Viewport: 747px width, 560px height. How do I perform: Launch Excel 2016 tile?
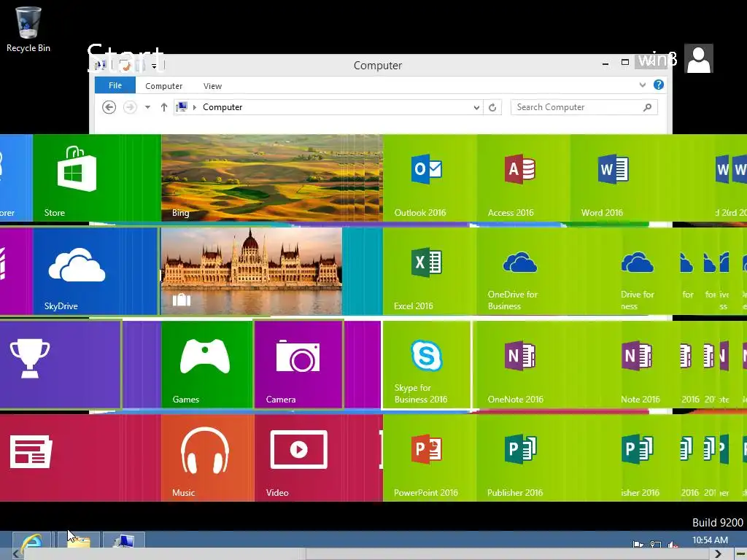[x=430, y=271]
